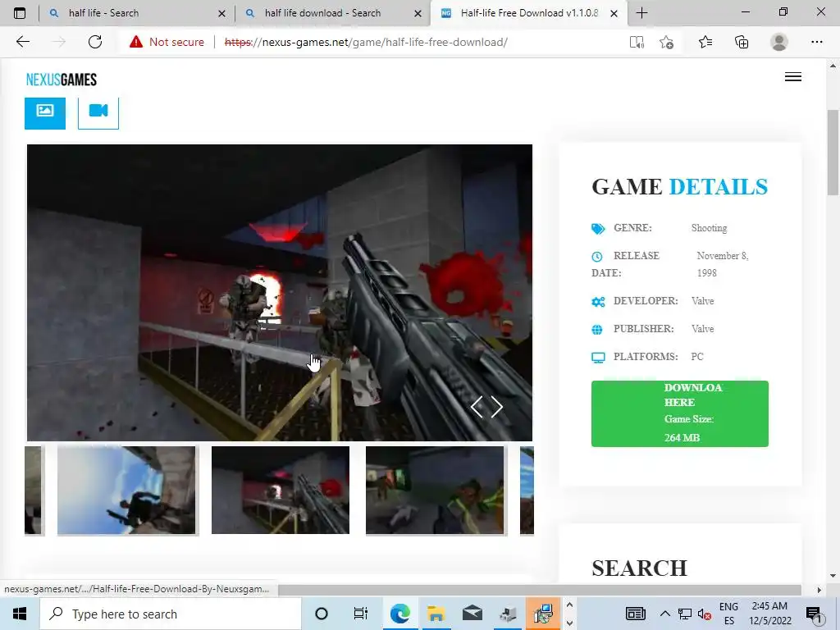Open the muted volume control
The width and height of the screenshot is (840, 630).
(705, 614)
